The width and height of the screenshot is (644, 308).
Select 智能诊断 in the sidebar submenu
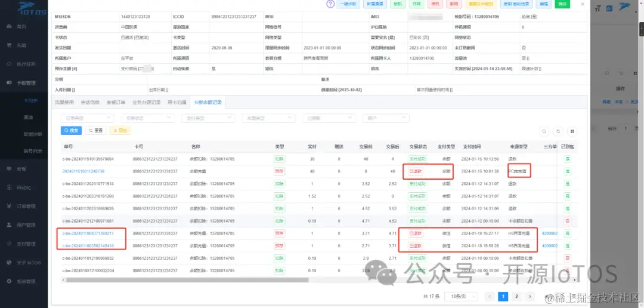(33, 134)
